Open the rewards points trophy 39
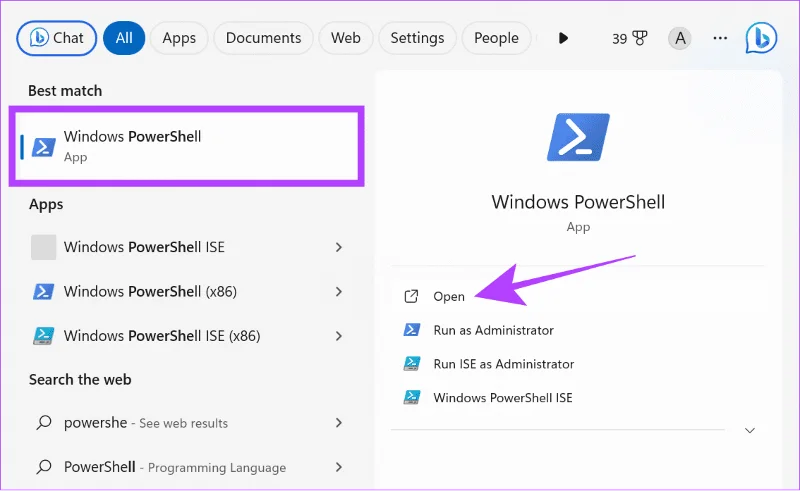The height and width of the screenshot is (491, 800). point(630,38)
